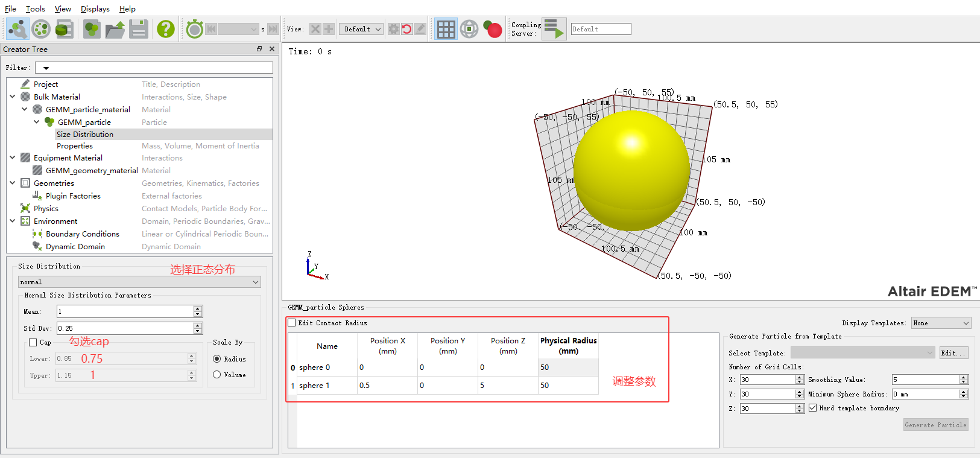Select Physics in the Creator Tree
The image size is (980, 458).
click(46, 209)
